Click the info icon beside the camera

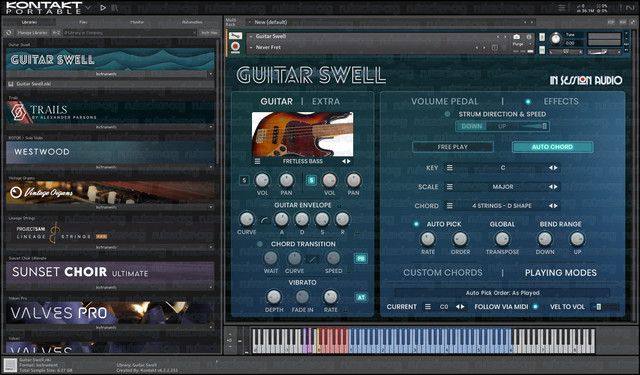pyautogui.click(x=529, y=36)
